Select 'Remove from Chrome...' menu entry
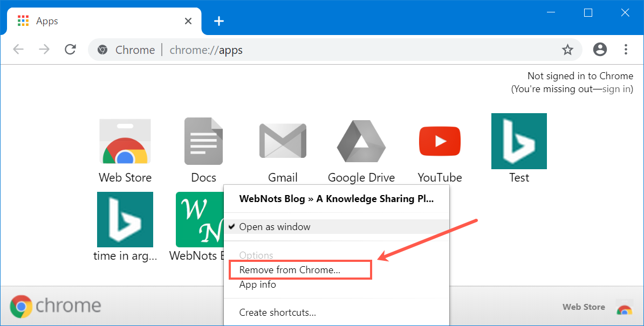 (x=290, y=270)
